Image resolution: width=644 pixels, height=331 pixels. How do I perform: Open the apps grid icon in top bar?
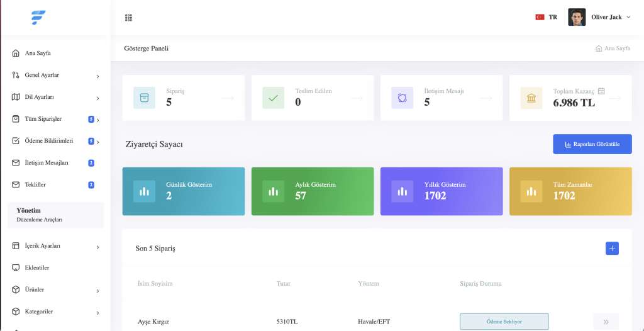tap(128, 18)
